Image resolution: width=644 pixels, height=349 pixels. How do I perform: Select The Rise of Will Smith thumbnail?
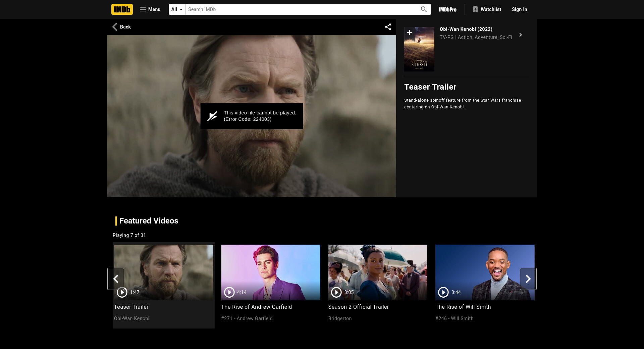(485, 272)
